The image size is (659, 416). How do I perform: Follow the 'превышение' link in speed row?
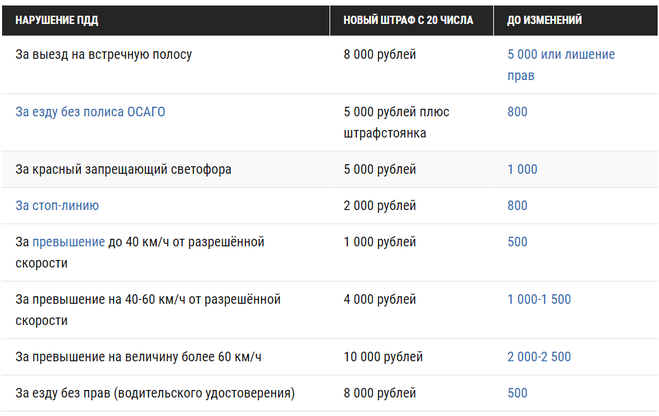coord(69,242)
